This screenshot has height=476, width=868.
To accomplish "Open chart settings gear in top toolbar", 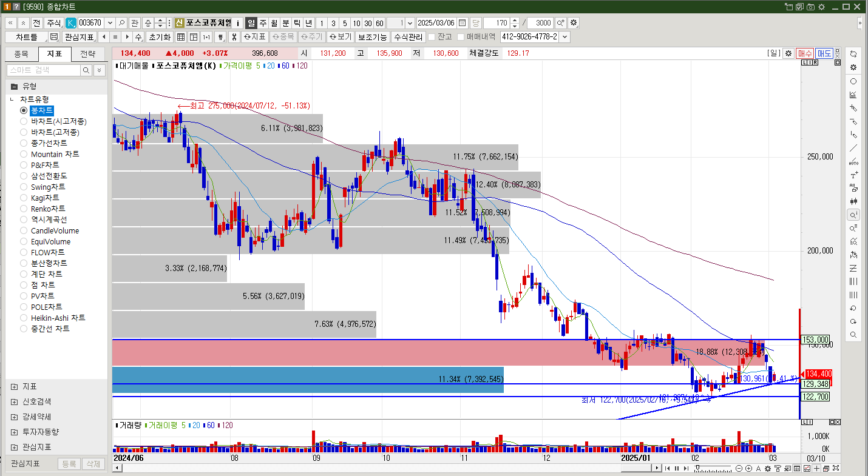I will [574, 22].
